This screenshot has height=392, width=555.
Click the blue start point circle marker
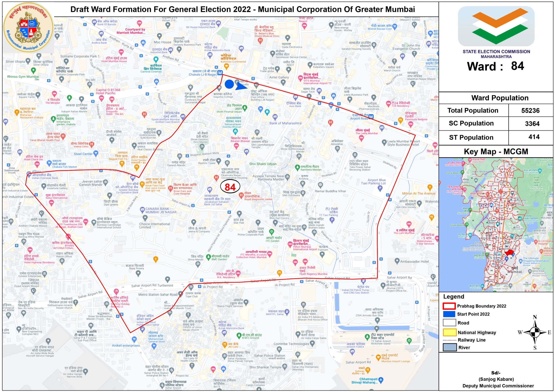229,84
